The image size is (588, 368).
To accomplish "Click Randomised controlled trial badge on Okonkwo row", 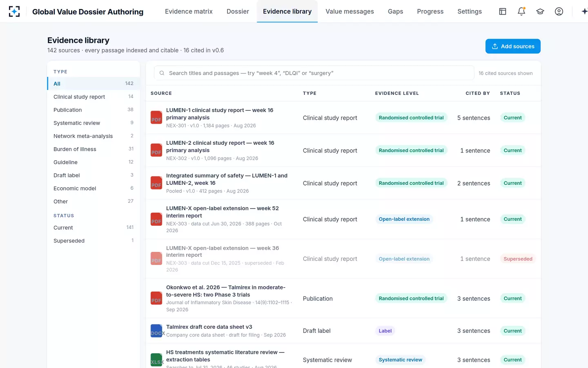I will (411, 298).
